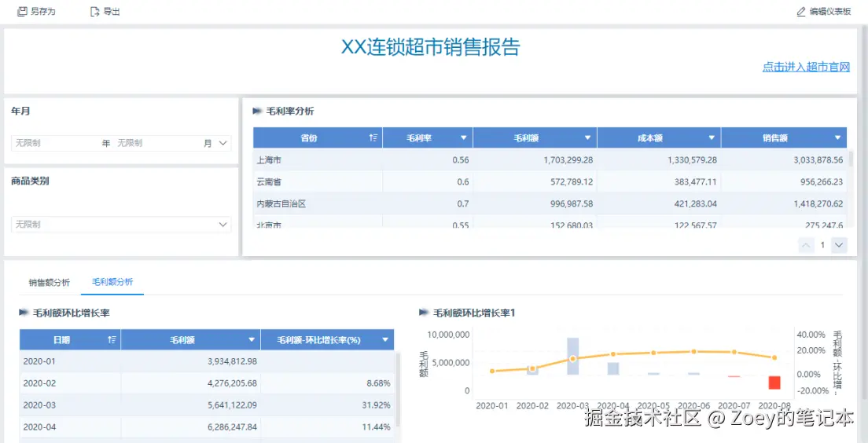Click the 5,641,122.09 cell
The height and width of the screenshot is (443, 868).
tap(190, 405)
